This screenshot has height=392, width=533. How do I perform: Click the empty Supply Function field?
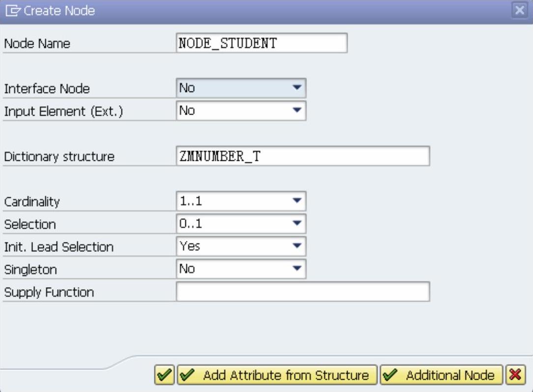(303, 291)
